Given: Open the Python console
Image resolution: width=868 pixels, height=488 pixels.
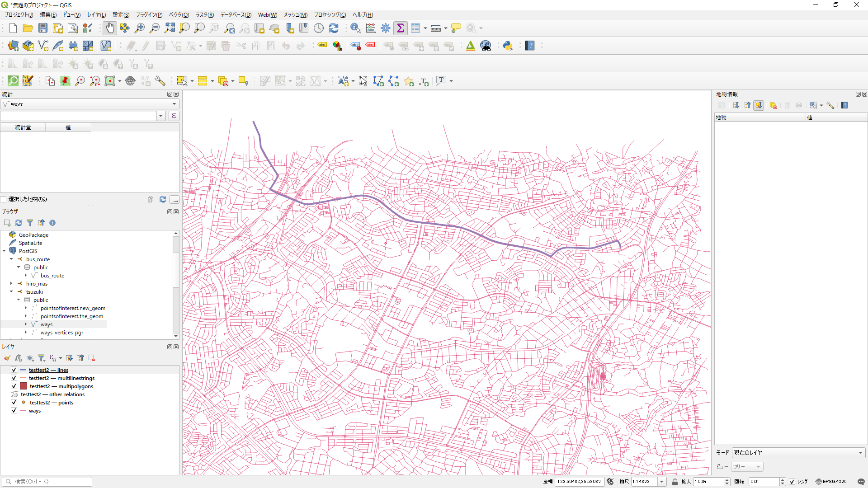Looking at the screenshot, I should tap(508, 46).
